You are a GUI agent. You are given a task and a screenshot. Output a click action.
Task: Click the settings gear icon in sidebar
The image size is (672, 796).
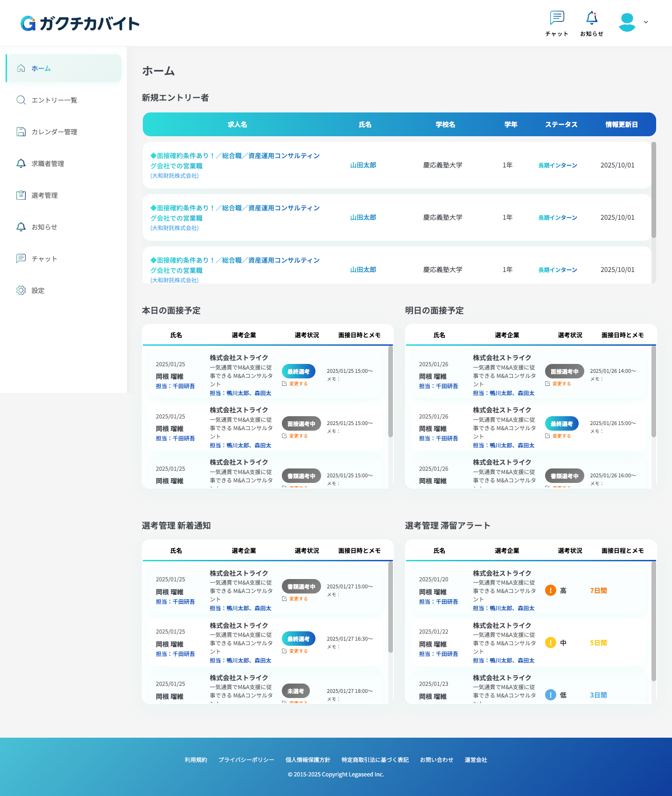[x=21, y=291]
